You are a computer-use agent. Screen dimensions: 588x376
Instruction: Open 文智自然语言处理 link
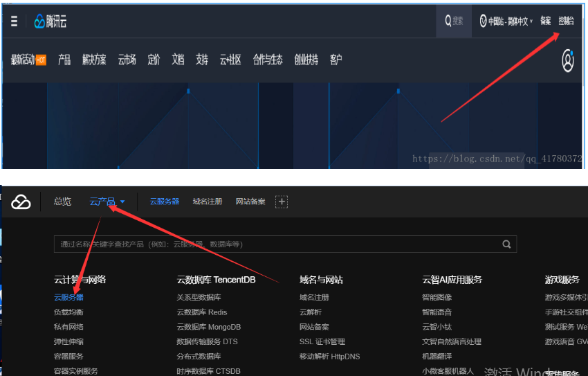[452, 342]
